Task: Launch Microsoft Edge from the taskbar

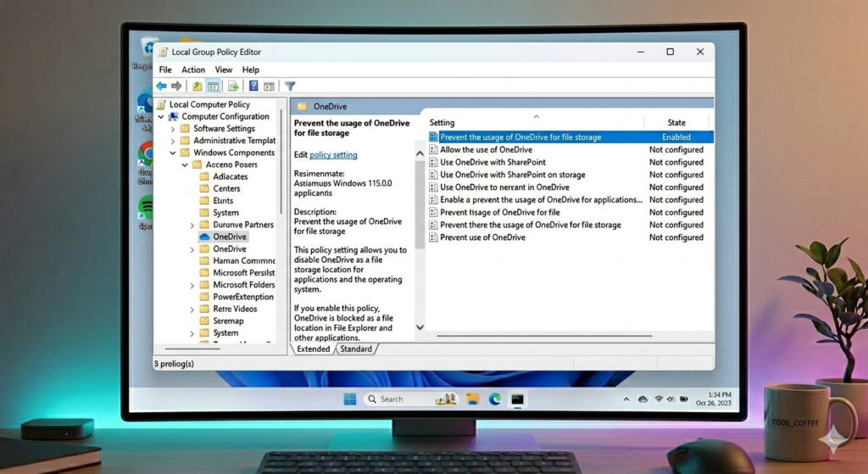Action: (x=495, y=399)
